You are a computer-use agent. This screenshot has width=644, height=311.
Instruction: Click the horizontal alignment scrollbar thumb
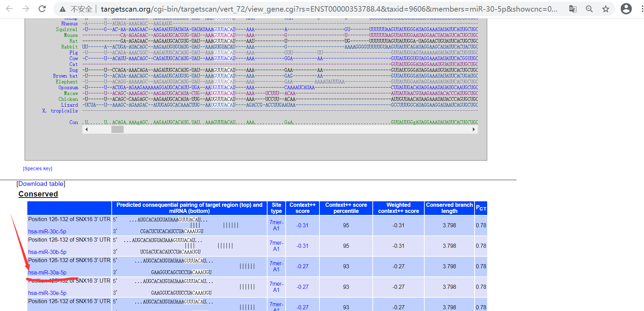click(x=118, y=129)
